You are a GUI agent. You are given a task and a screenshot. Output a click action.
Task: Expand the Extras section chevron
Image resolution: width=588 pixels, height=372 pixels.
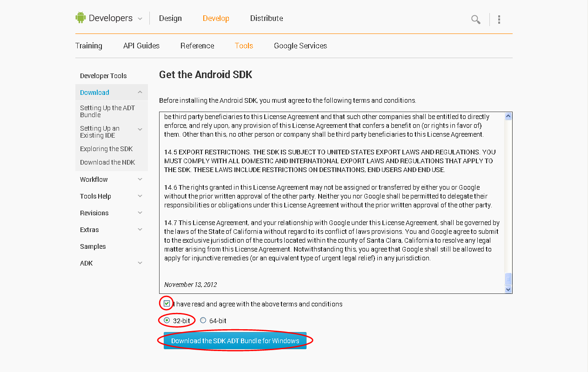tap(140, 229)
